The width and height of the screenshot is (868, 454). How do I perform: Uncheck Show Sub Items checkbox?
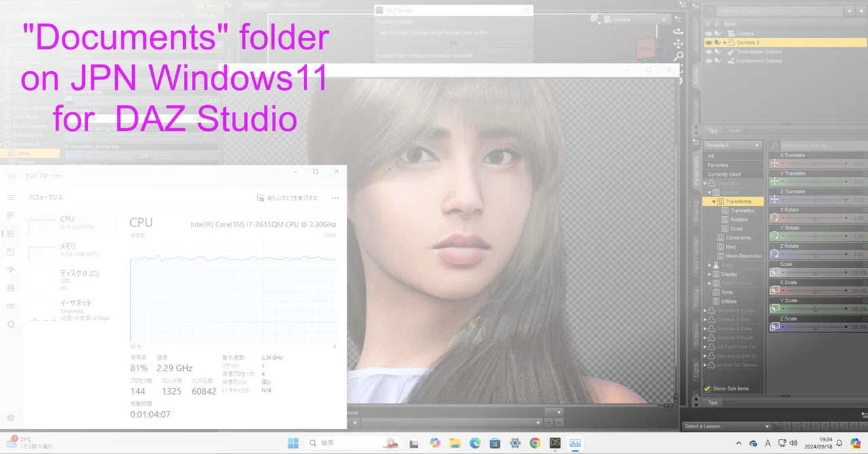pos(707,388)
